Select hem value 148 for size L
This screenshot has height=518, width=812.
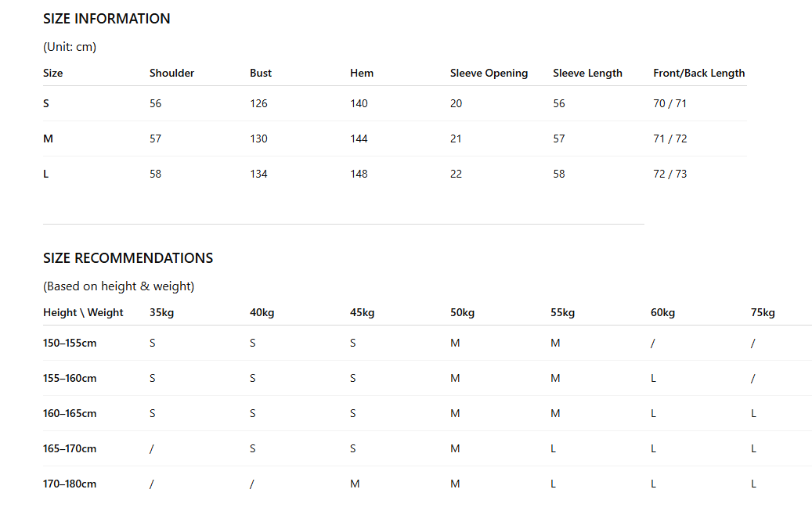tap(359, 174)
